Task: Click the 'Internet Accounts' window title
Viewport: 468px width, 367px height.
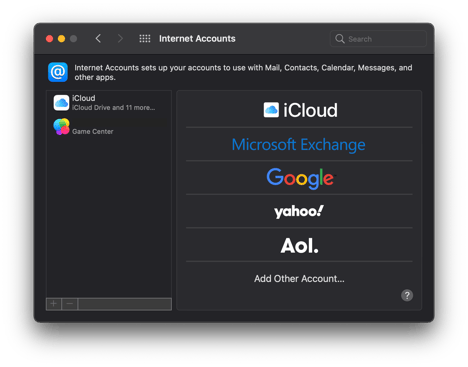Action: pyautogui.click(x=197, y=39)
